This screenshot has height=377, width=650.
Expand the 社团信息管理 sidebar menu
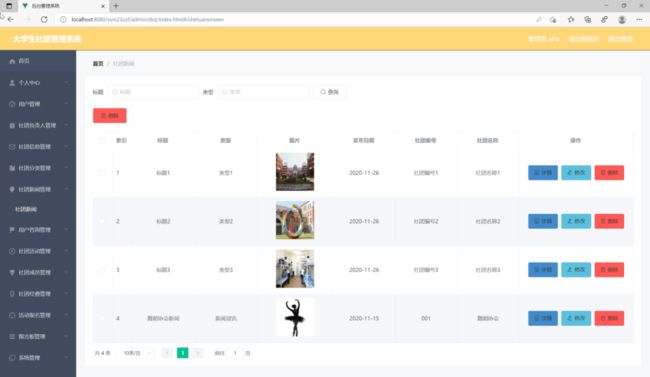38,146
